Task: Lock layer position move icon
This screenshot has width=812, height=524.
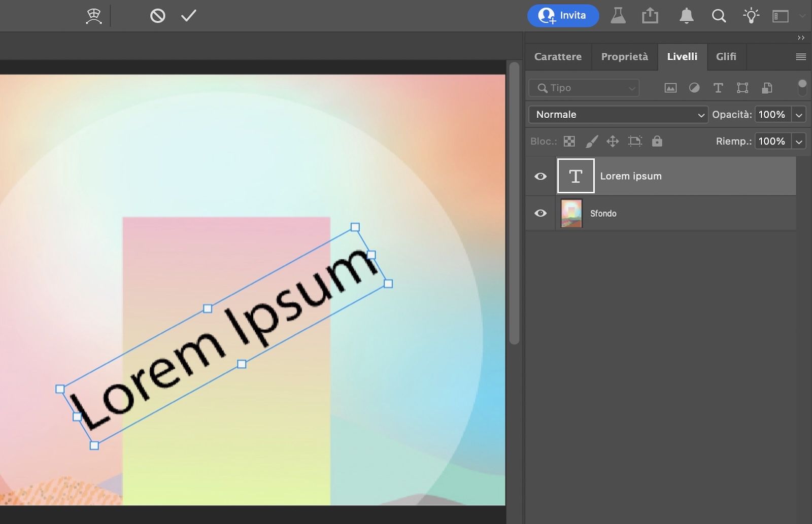Action: pyautogui.click(x=613, y=141)
